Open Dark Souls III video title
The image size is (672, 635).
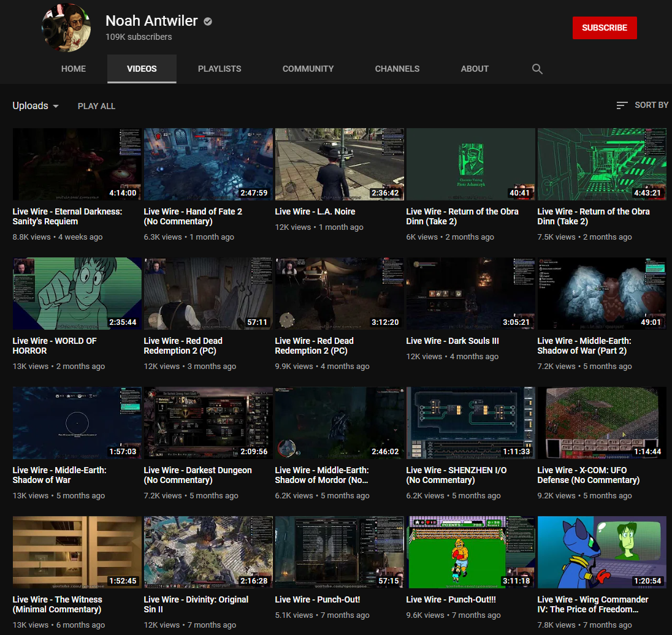(x=452, y=341)
